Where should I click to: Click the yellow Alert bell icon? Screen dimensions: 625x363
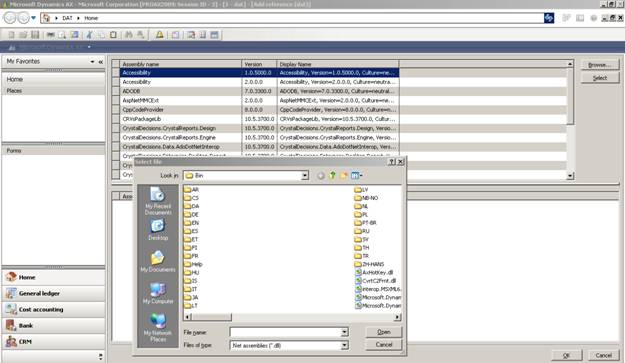[x=159, y=35]
